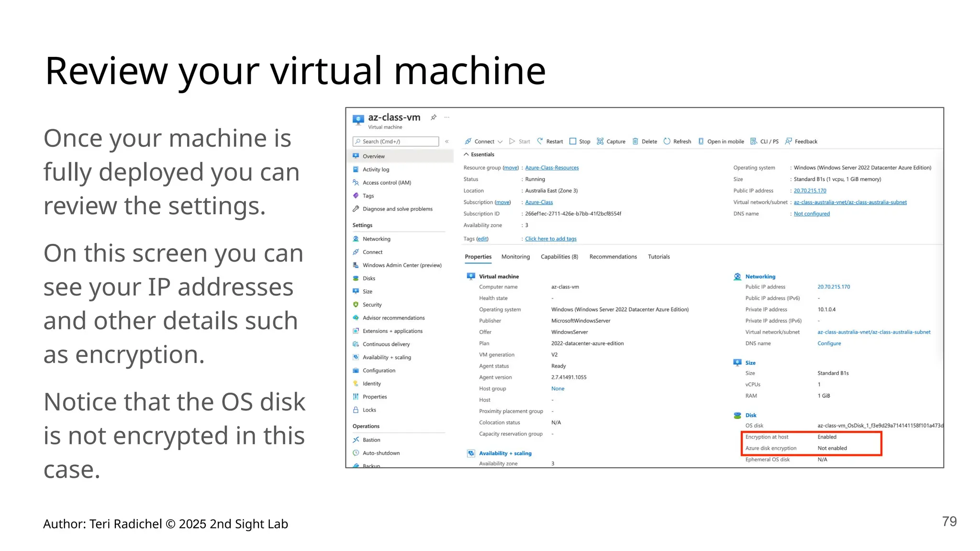980x551 pixels.
Task: Click the Availability + scaling section heading
Action: click(x=505, y=453)
